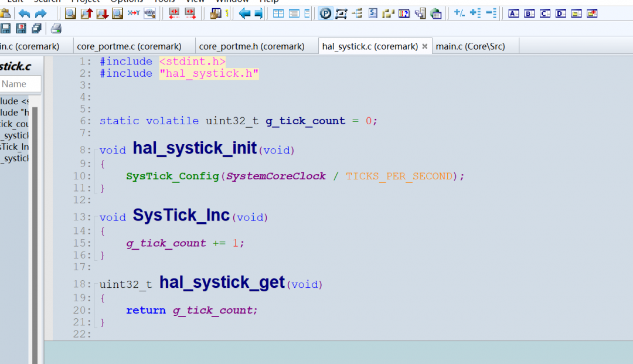Go forward with the blue right arrow
This screenshot has height=364, width=633.
click(x=259, y=13)
